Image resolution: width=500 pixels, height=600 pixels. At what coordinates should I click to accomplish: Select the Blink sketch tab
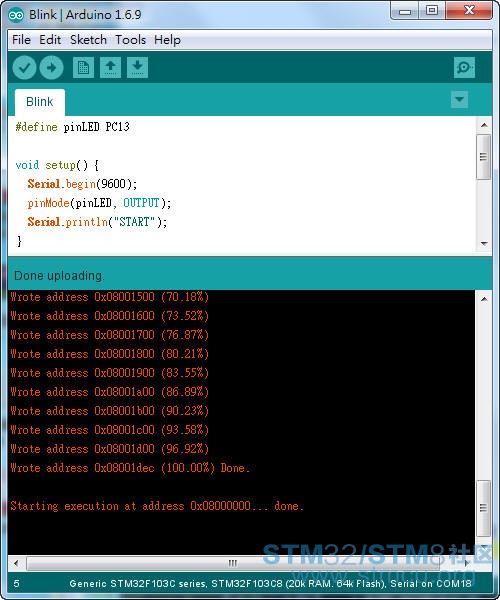coord(40,102)
